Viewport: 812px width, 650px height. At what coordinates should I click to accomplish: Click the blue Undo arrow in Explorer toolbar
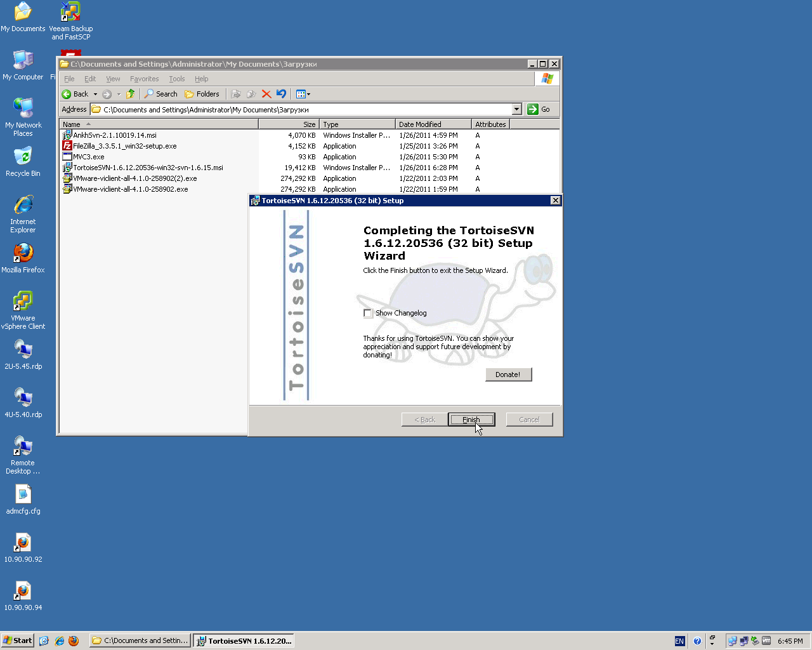point(281,94)
